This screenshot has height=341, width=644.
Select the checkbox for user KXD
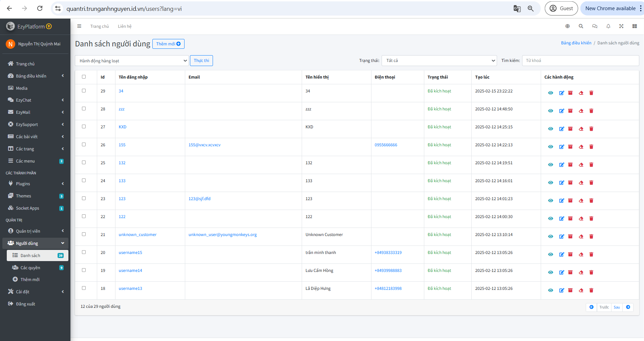(x=84, y=127)
